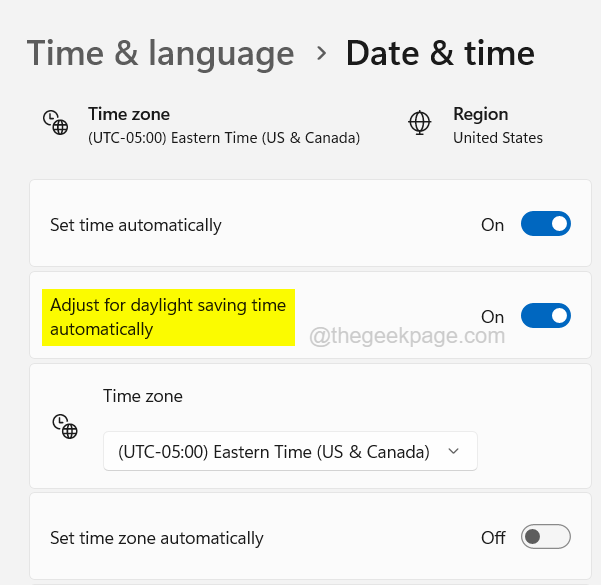This screenshot has height=585, width=601.
Task: Click the Set time zone automatically label
Action: (x=157, y=538)
